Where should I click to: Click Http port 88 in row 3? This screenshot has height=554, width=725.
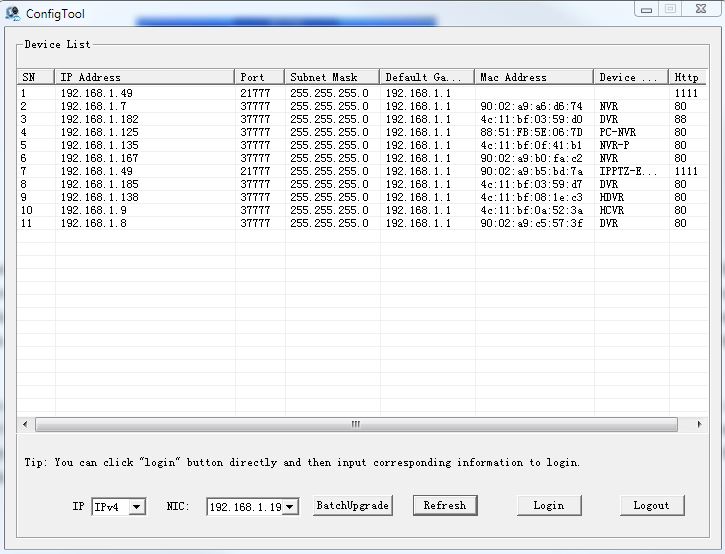(x=680, y=119)
